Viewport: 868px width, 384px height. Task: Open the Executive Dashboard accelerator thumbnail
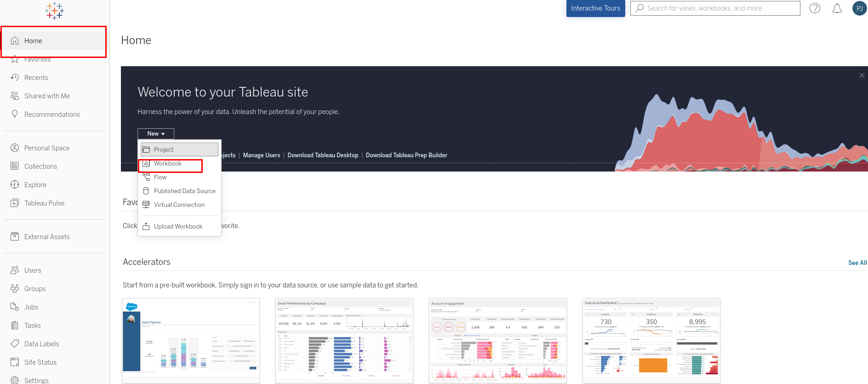651,341
